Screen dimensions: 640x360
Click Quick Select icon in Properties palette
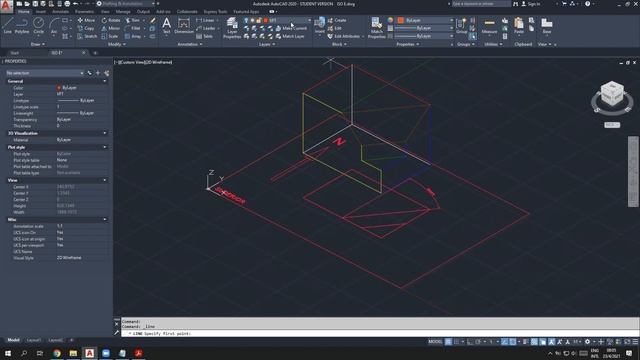(x=107, y=73)
